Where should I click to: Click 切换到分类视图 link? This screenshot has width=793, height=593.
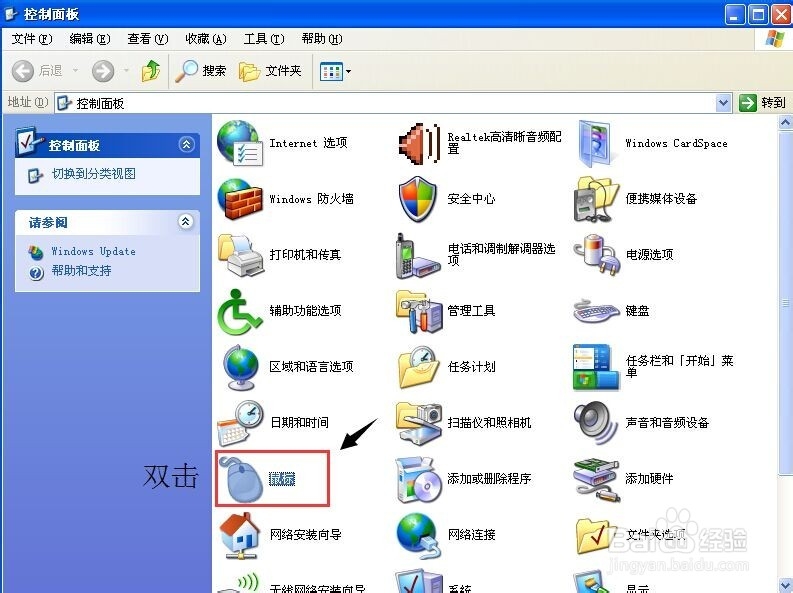coord(94,174)
